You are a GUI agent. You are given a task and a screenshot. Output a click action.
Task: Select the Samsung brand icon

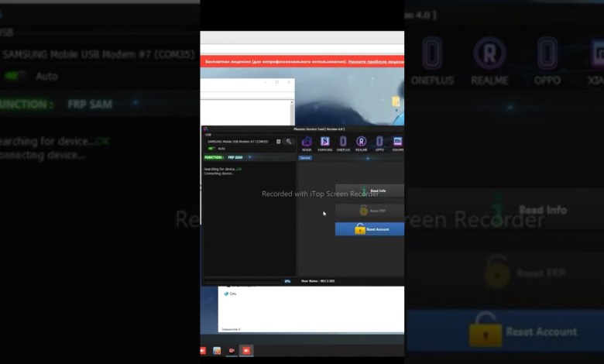pyautogui.click(x=324, y=144)
